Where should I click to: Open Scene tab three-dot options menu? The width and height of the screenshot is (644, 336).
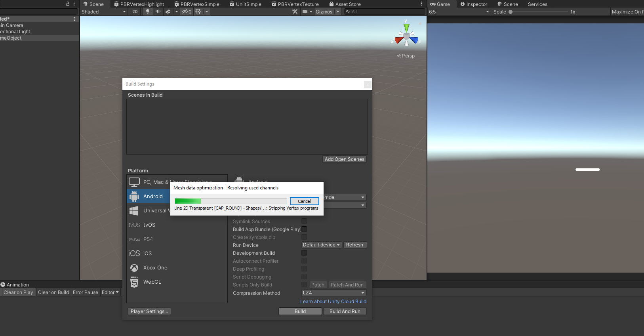421,4
